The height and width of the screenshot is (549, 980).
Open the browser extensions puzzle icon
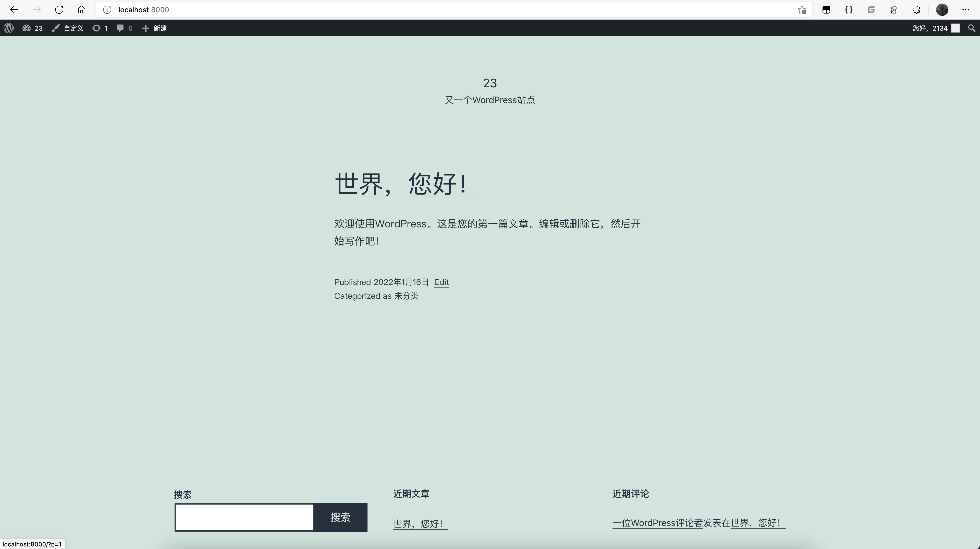916,10
